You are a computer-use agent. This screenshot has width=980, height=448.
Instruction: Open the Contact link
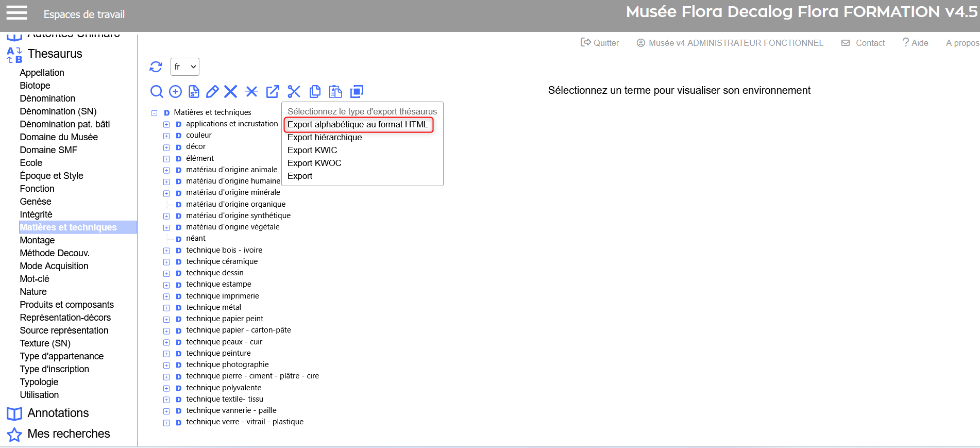coord(870,43)
